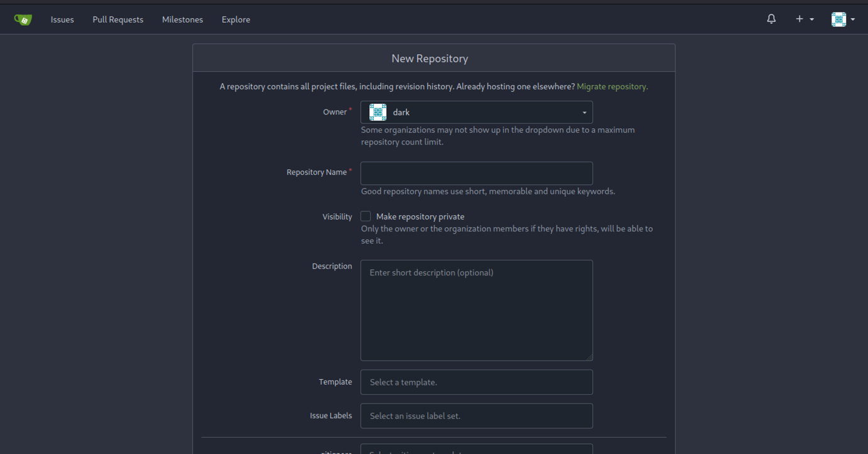
Task: Click the Gitea logo home icon
Action: 23,19
